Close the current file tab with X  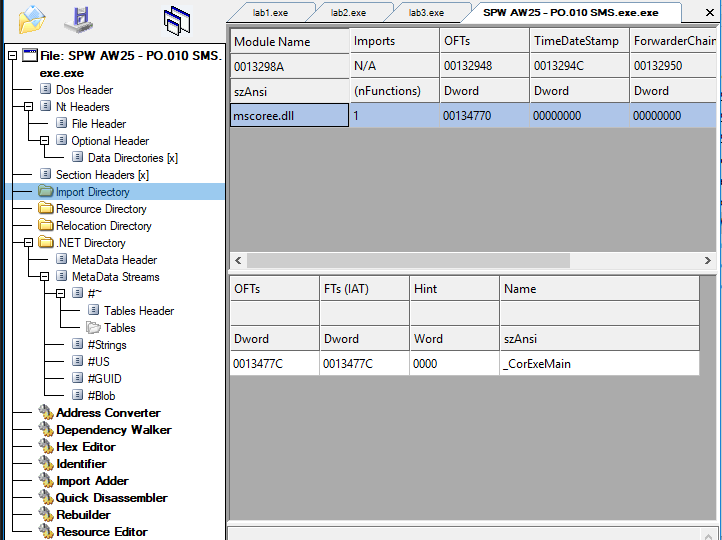point(710,12)
